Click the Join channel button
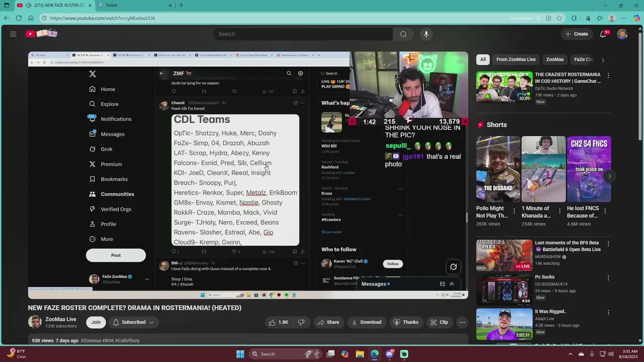644x362 pixels. click(96, 322)
